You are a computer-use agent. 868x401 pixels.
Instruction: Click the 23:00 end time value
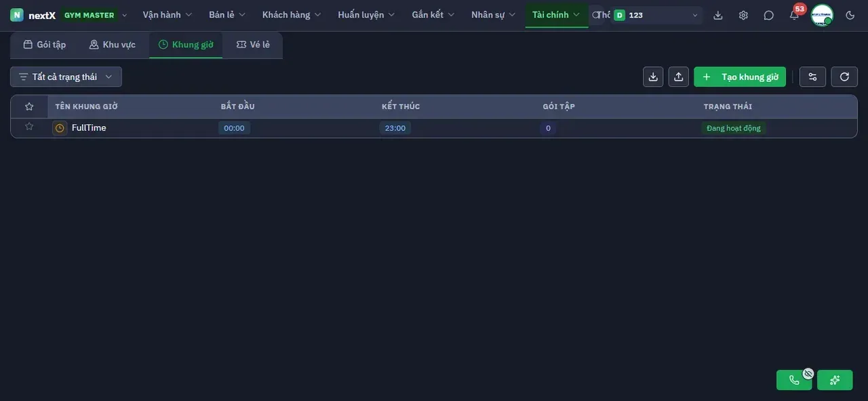[395, 128]
